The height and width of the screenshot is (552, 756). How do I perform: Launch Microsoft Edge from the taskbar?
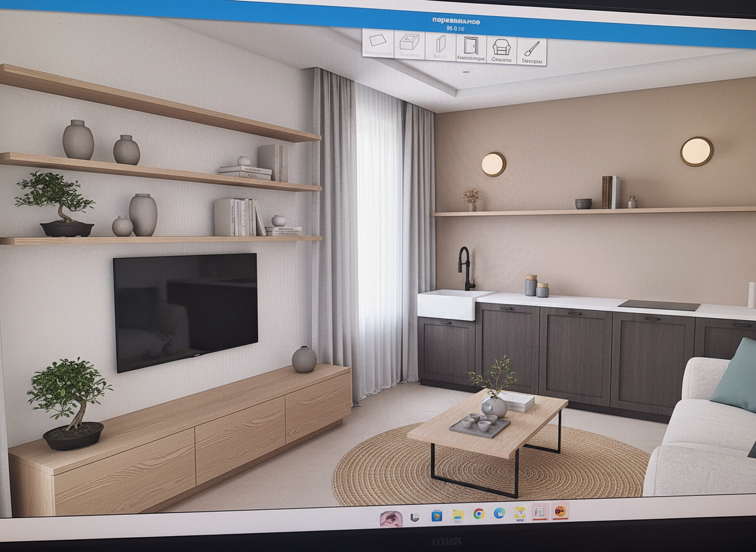(499, 513)
